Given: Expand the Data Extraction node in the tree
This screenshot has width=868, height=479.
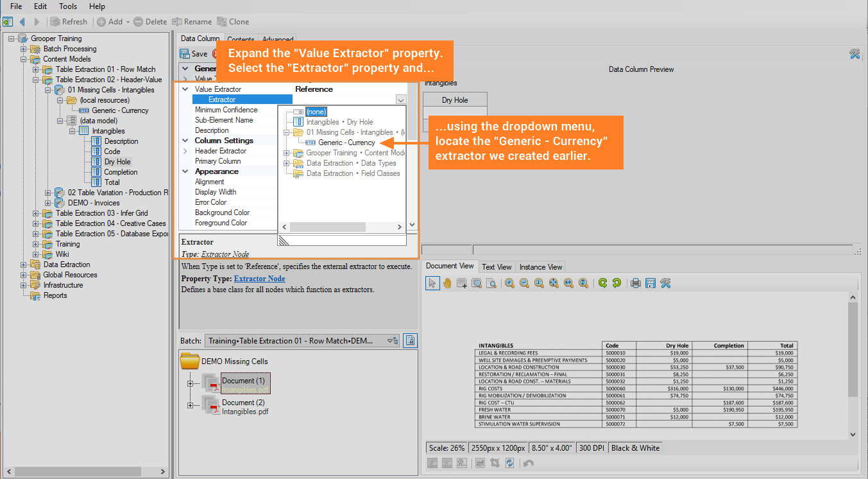Looking at the screenshot, I should [x=24, y=265].
